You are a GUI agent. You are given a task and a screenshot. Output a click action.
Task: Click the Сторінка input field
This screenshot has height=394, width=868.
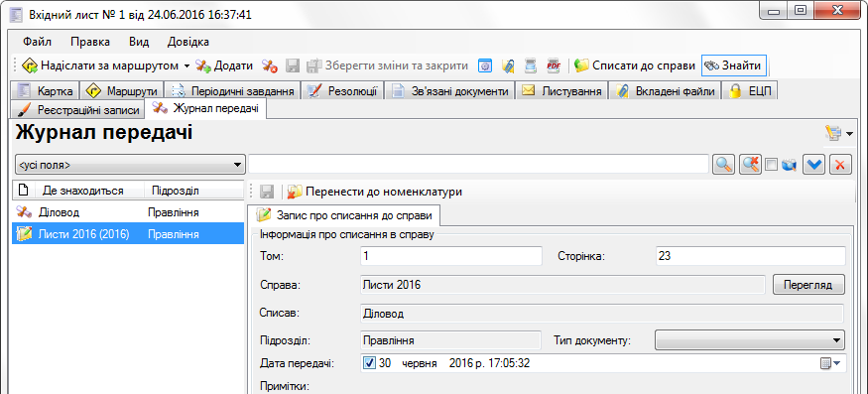pyautogui.click(x=750, y=256)
